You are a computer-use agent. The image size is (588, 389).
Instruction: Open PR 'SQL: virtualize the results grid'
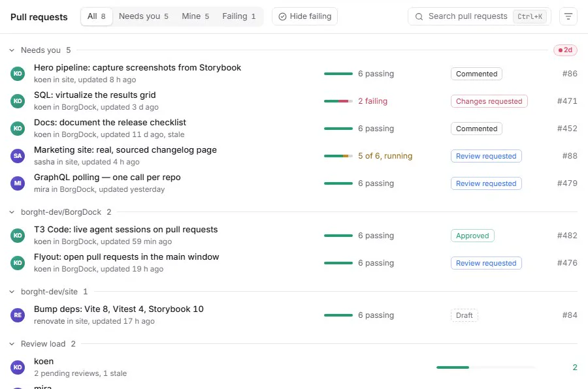pyautogui.click(x=95, y=95)
